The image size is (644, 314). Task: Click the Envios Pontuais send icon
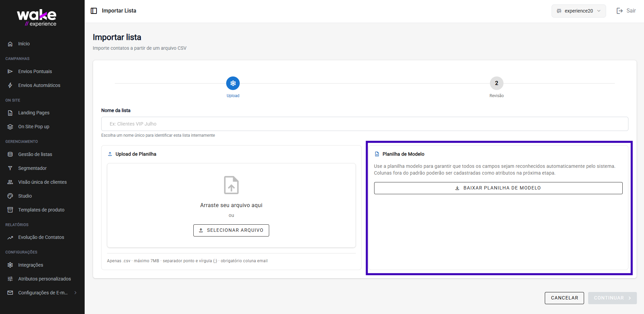(10, 71)
